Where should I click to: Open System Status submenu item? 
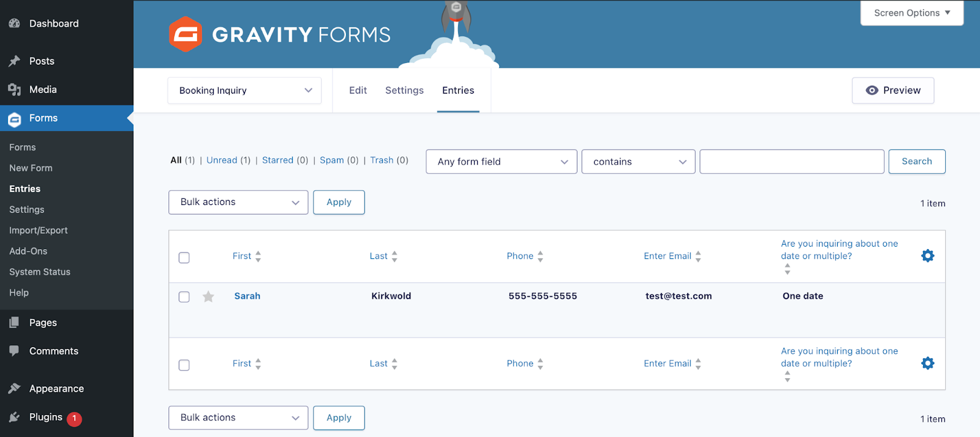(40, 272)
